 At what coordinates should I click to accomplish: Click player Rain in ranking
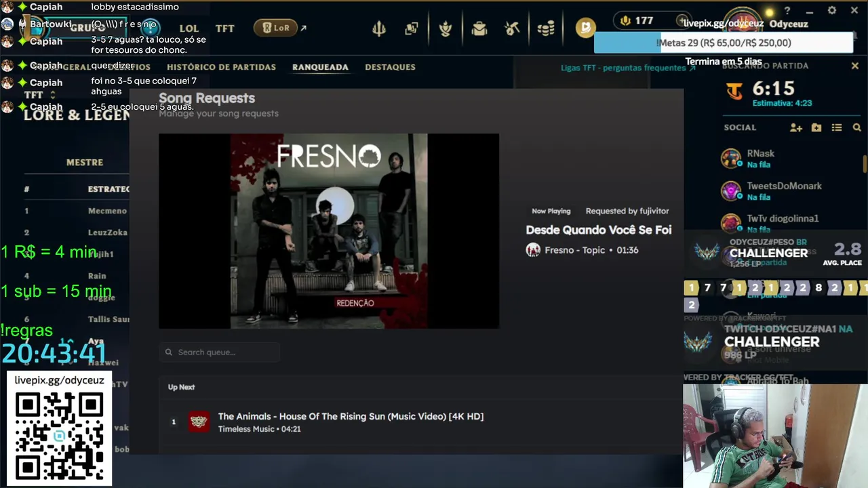tap(97, 276)
